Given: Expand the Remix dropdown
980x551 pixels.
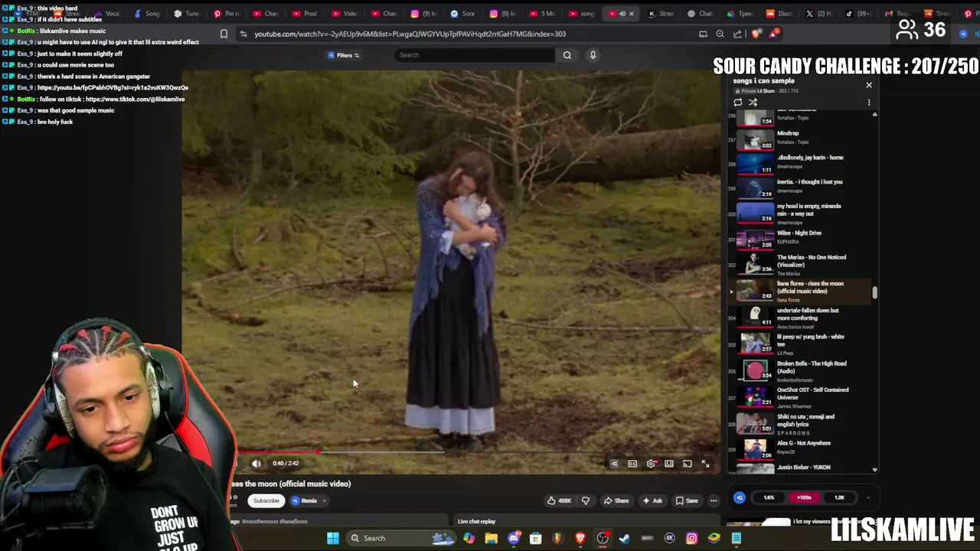Looking at the screenshot, I should (x=309, y=500).
